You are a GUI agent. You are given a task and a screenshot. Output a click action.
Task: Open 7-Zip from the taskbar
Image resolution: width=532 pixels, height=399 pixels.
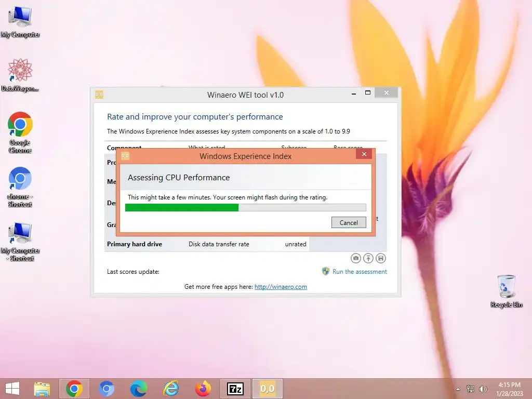[x=235, y=389]
